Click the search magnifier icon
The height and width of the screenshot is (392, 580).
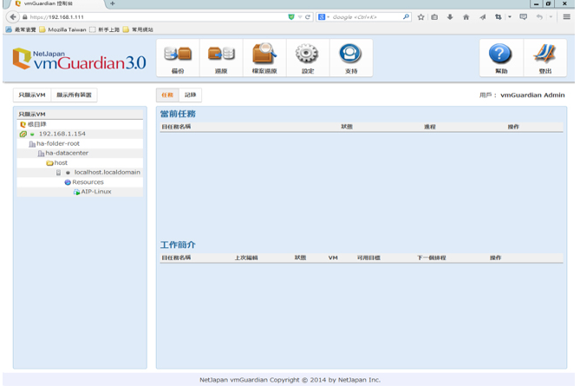[406, 16]
